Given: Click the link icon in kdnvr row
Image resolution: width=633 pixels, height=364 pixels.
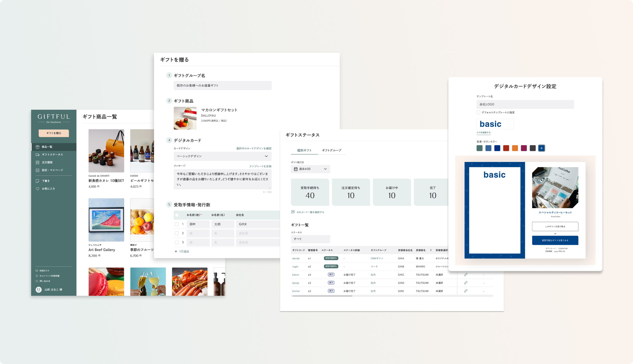Looking at the screenshot, I should [x=466, y=275].
